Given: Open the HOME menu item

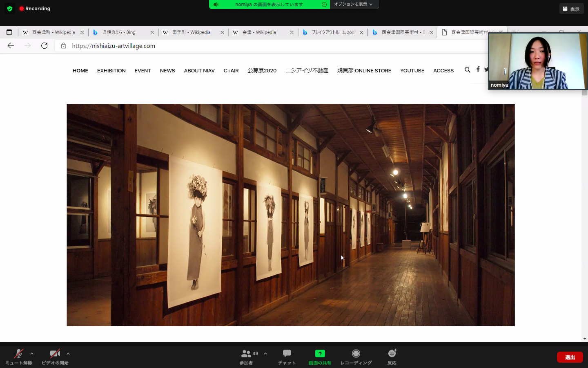Looking at the screenshot, I should coord(80,71).
